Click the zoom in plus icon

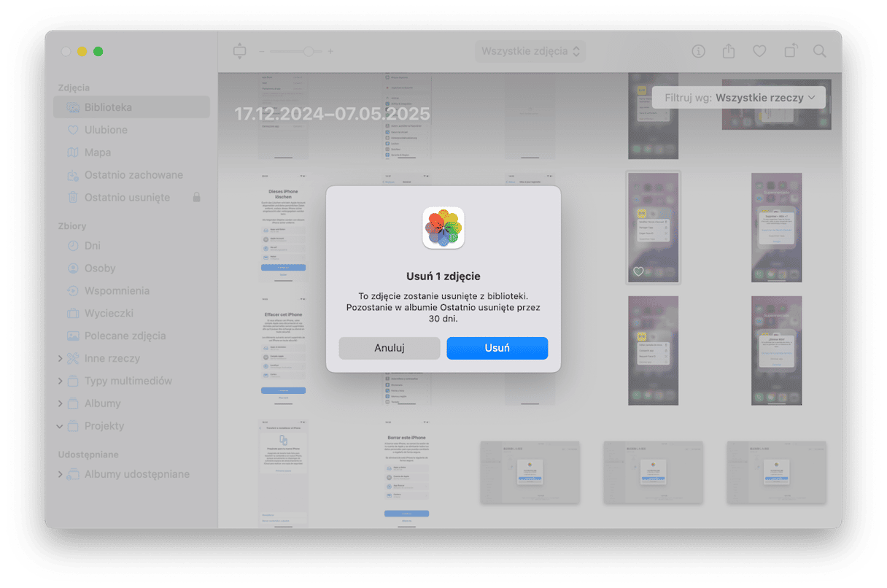(x=330, y=51)
